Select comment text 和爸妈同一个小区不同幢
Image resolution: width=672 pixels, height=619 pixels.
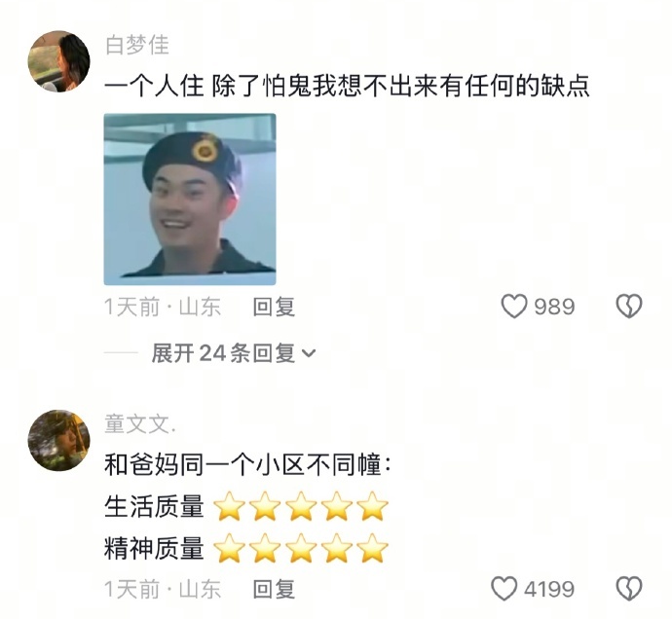coord(247,464)
